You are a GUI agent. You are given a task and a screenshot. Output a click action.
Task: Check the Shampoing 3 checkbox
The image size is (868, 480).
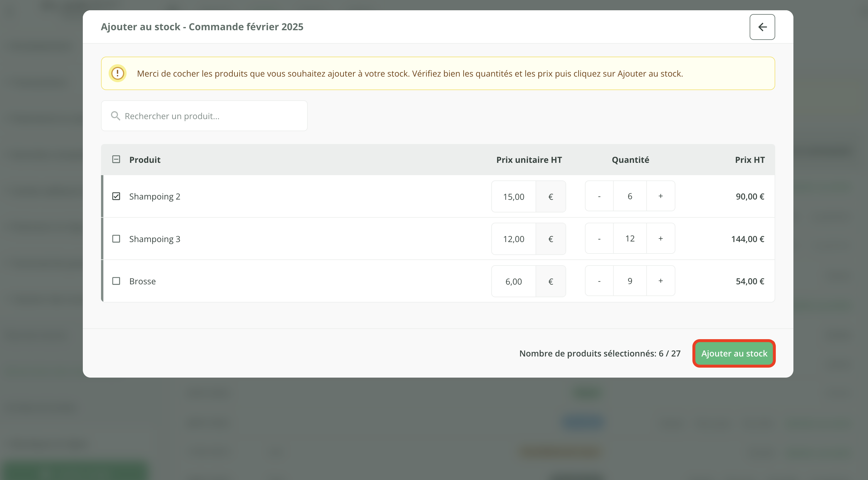click(x=116, y=239)
